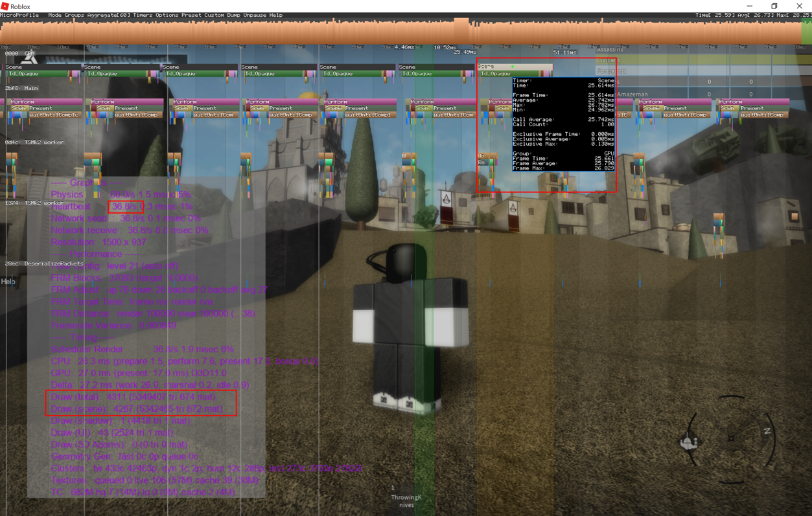Image resolution: width=812 pixels, height=516 pixels.
Task: Select the "0d4c: TSMk2 worker" thread label
Action: (x=34, y=142)
